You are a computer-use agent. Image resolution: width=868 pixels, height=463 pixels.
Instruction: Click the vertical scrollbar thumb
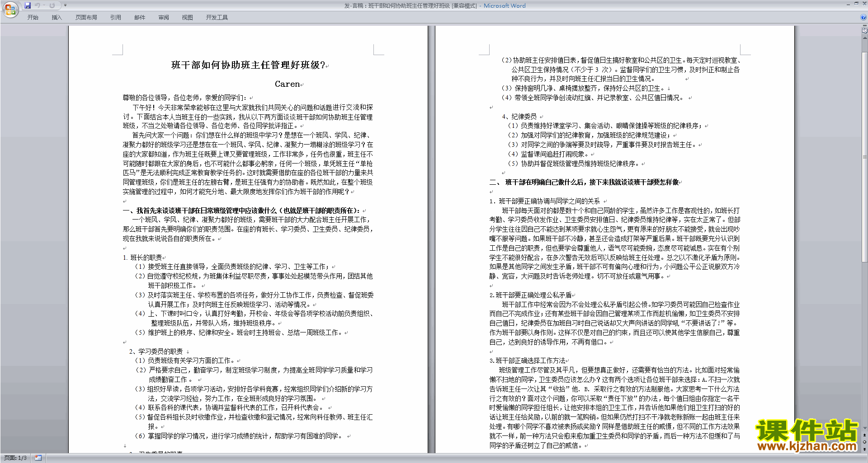[x=865, y=157]
